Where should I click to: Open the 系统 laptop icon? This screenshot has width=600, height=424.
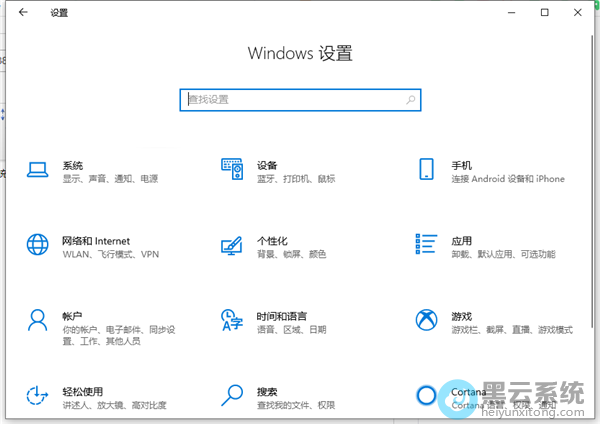[x=38, y=170]
